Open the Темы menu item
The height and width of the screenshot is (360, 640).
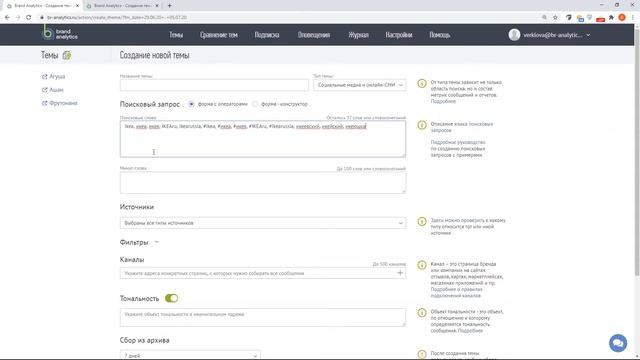(x=176, y=35)
